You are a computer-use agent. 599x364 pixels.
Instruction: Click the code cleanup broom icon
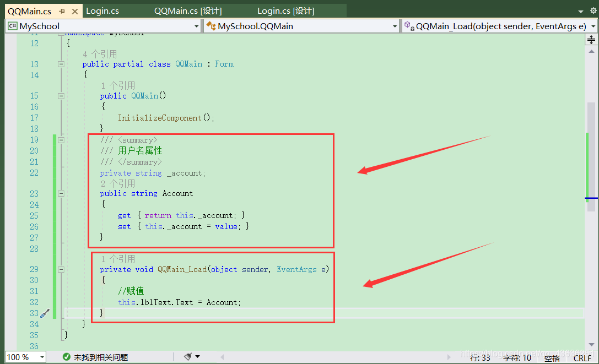click(x=188, y=357)
